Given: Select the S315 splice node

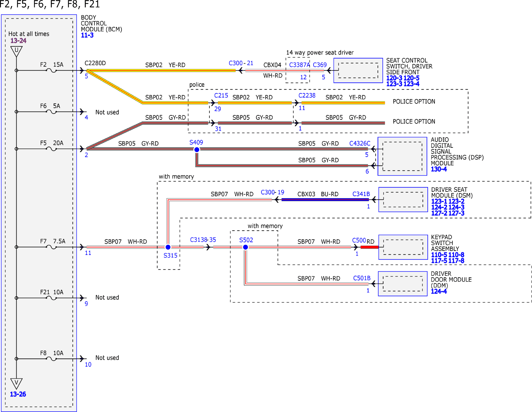Looking at the screenshot, I should tap(168, 247).
